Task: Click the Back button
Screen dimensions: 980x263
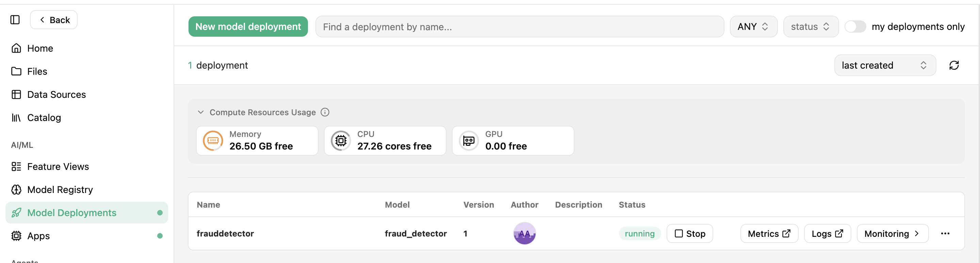Action: pyautogui.click(x=54, y=20)
